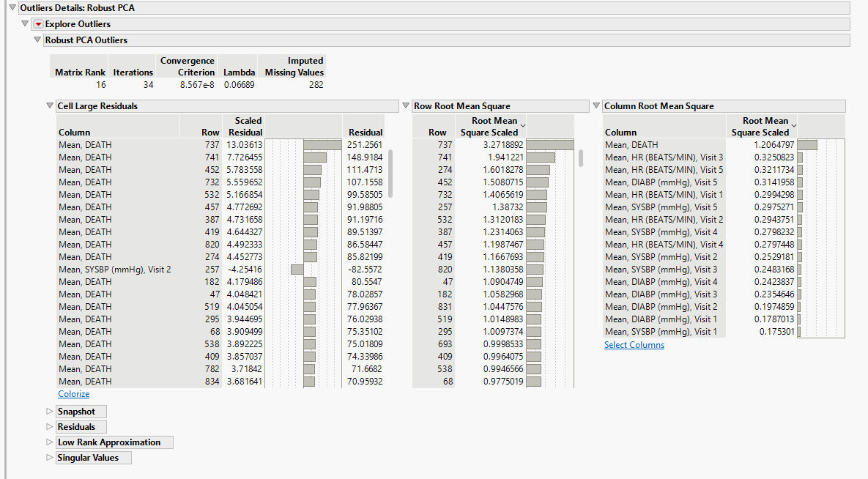
Task: Collapse the Column Root Mean Square table
Action: tap(596, 106)
